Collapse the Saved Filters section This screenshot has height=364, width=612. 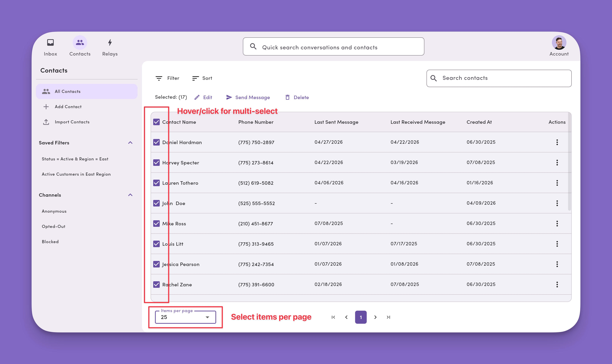point(130,143)
